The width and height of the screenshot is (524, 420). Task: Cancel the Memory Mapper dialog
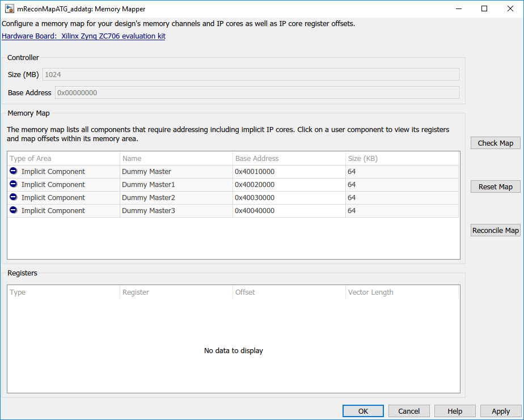point(409,411)
